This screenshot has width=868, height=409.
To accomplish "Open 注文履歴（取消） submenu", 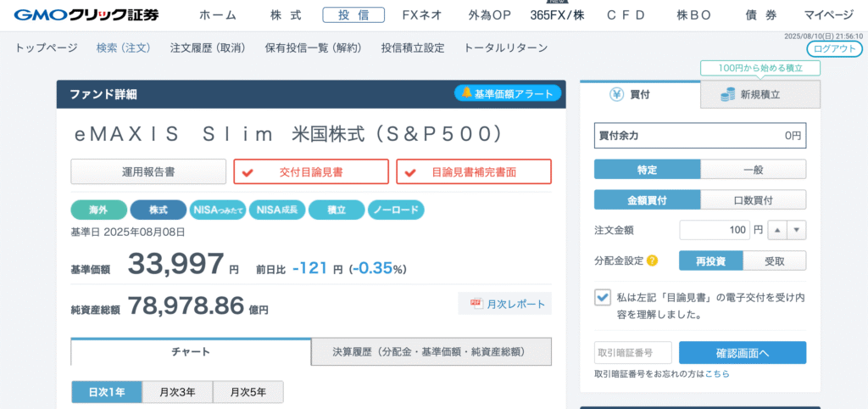I will (x=209, y=48).
